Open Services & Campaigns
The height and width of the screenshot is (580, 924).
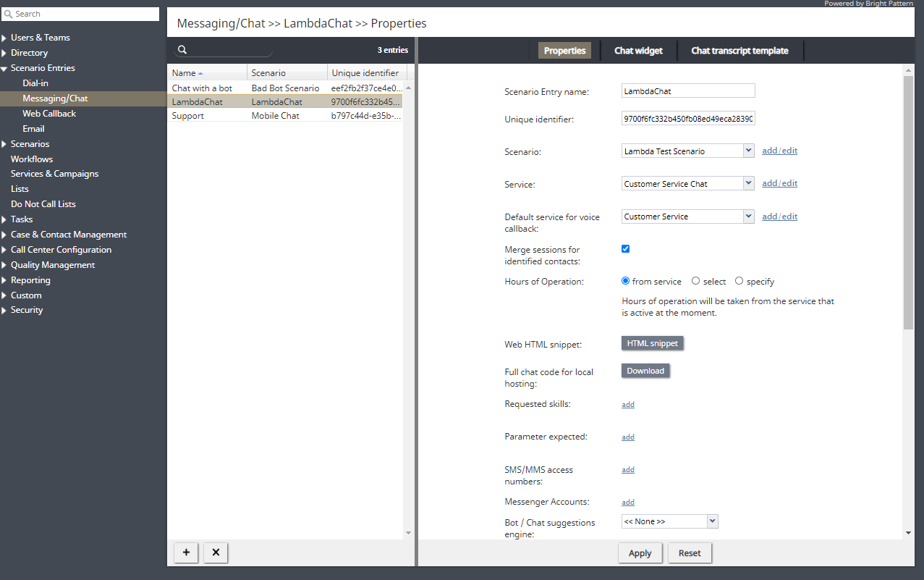point(54,174)
